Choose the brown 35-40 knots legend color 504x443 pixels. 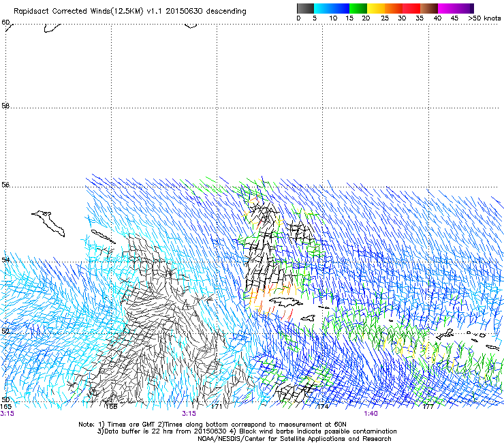(429, 8)
